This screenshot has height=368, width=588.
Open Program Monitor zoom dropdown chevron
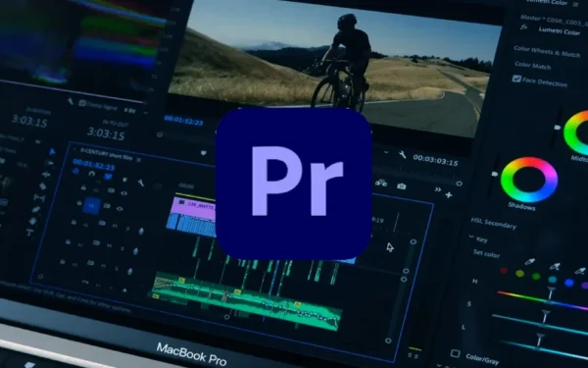click(x=386, y=152)
